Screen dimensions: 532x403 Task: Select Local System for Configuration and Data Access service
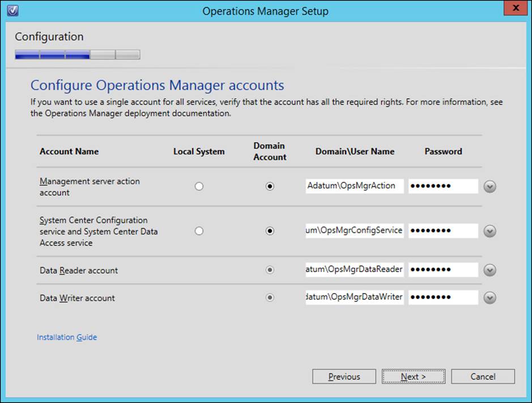click(199, 231)
